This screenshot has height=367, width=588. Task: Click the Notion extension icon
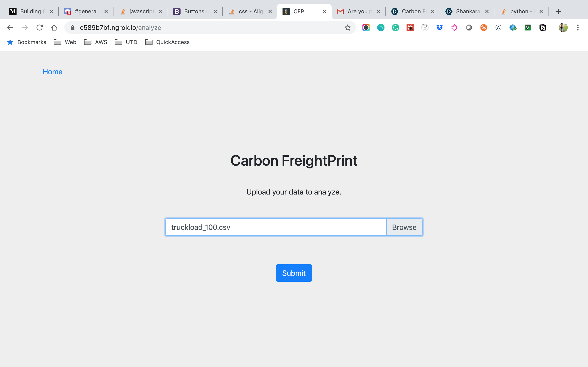coord(542,28)
